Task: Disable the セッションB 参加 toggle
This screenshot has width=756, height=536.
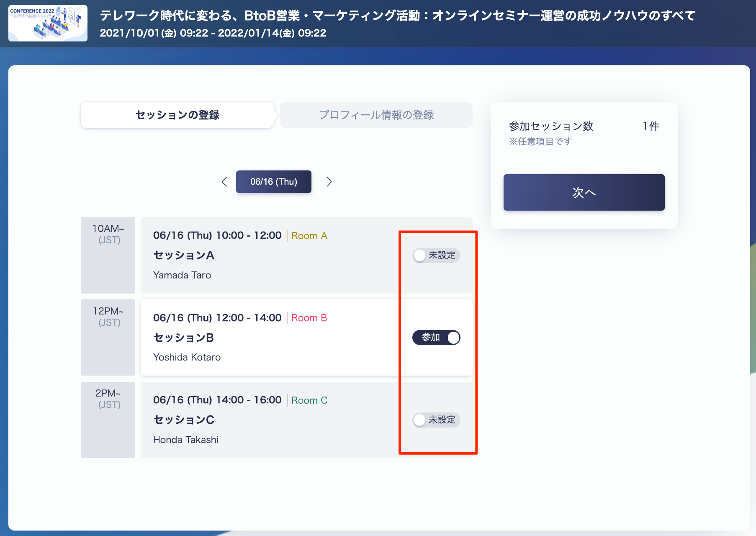Action: [436, 338]
